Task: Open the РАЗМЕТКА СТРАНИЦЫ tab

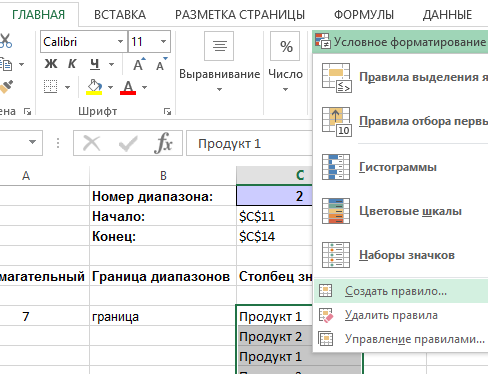Action: (x=240, y=15)
